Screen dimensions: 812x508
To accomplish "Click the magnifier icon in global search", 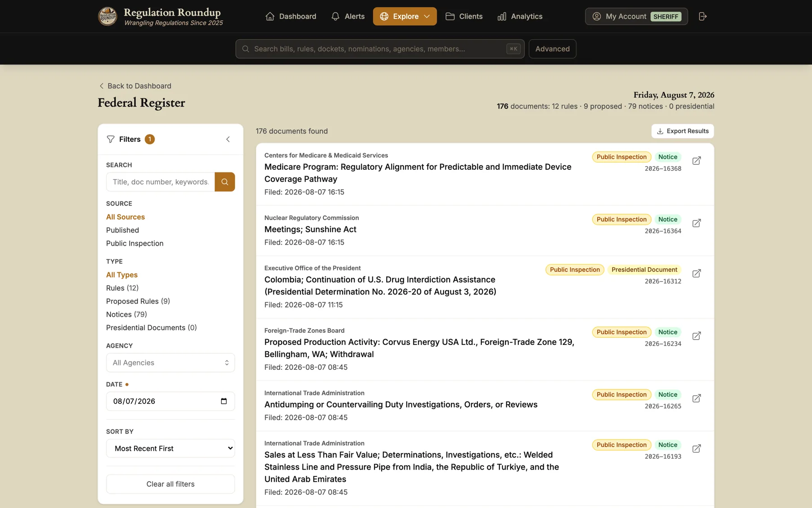I will tap(245, 49).
